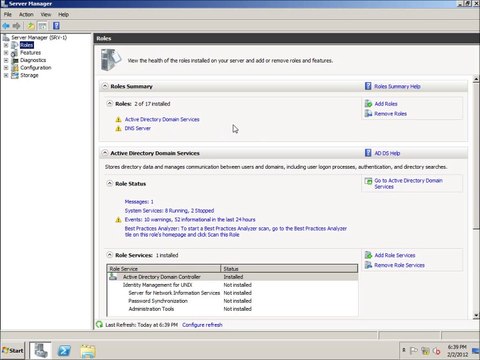The image size is (480, 360).
Task: Click warning icon beside DNS Server
Action: (118, 128)
